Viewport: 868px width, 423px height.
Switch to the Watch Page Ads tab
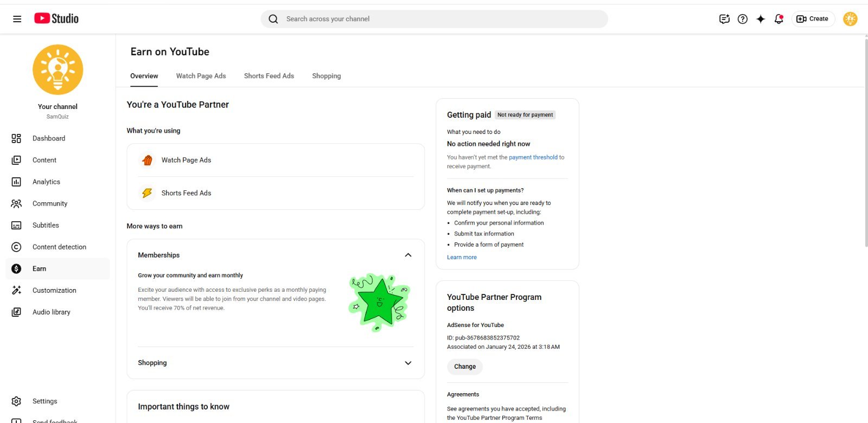coord(201,76)
